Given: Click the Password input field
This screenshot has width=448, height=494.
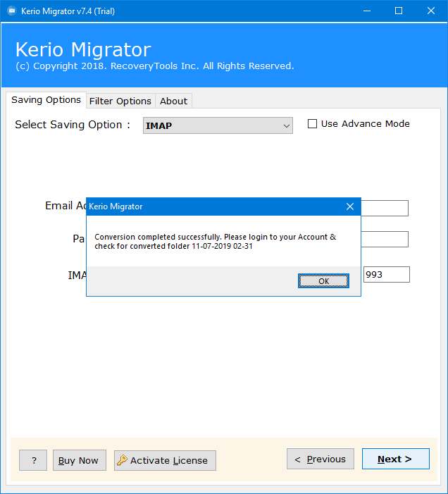Looking at the screenshot, I should pos(385,240).
